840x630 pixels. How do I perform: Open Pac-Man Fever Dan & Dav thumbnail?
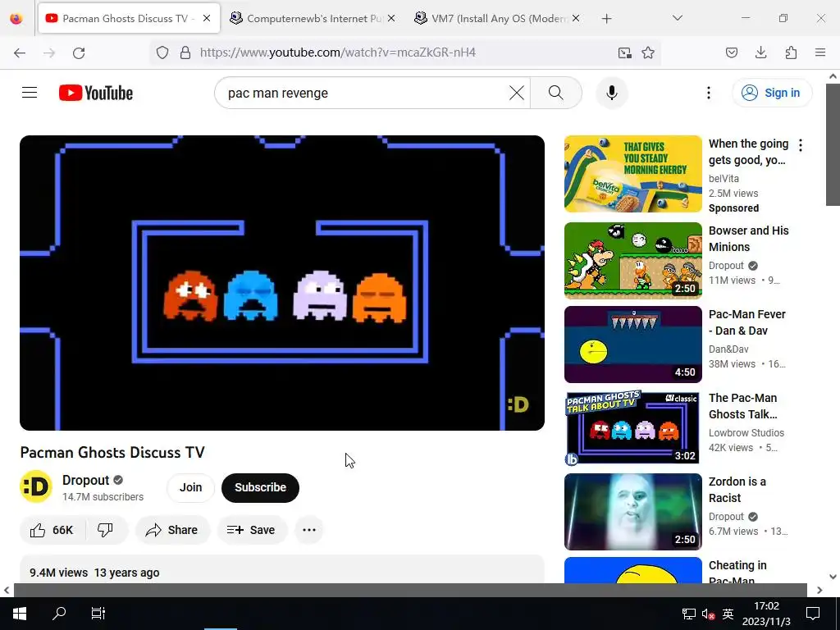632,345
